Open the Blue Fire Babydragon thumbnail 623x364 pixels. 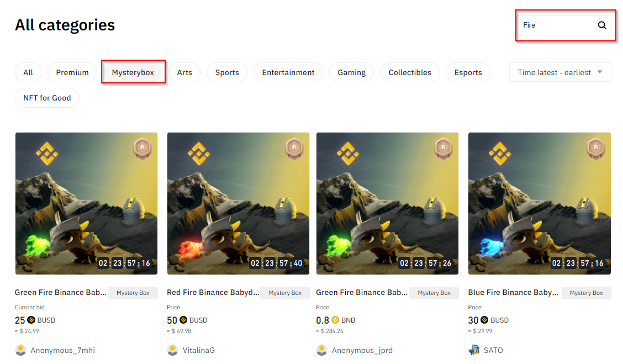539,203
